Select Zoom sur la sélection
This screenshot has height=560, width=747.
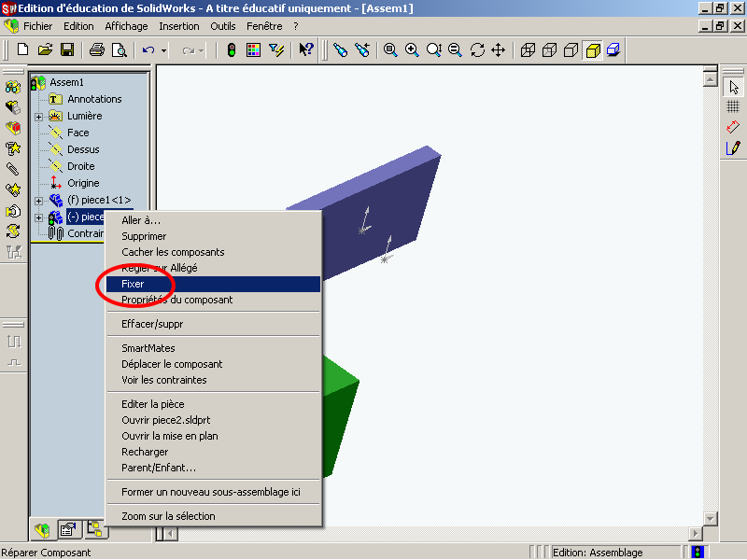tap(213, 516)
